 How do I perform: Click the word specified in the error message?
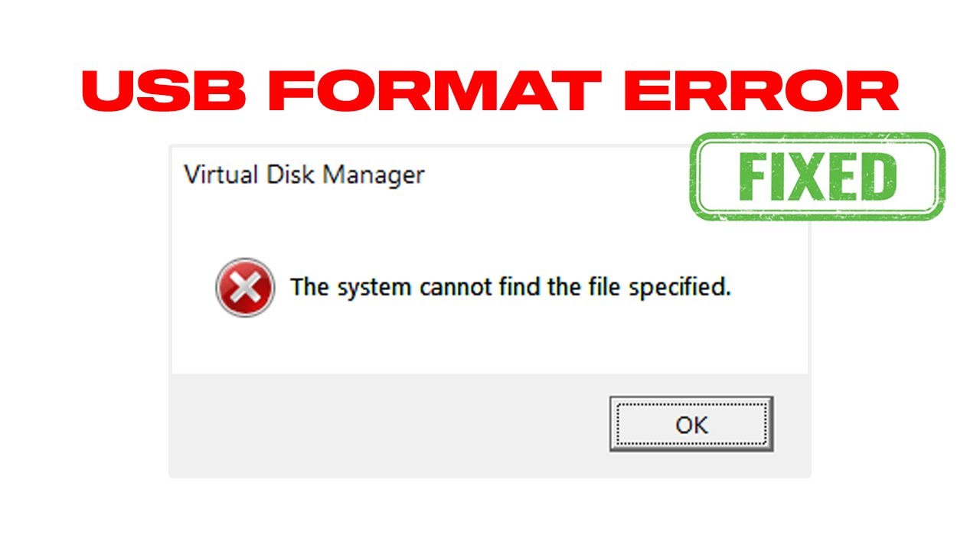coord(680,289)
